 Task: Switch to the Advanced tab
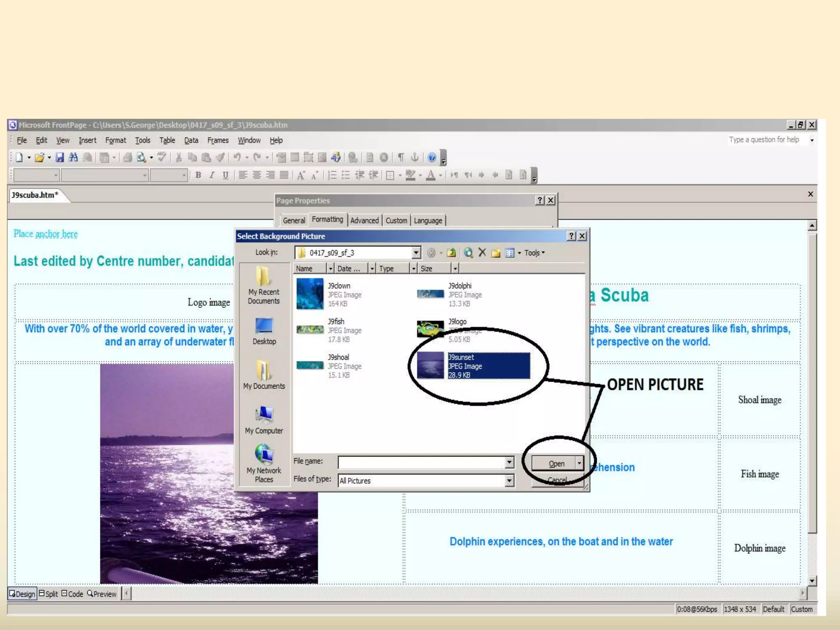pyautogui.click(x=364, y=221)
